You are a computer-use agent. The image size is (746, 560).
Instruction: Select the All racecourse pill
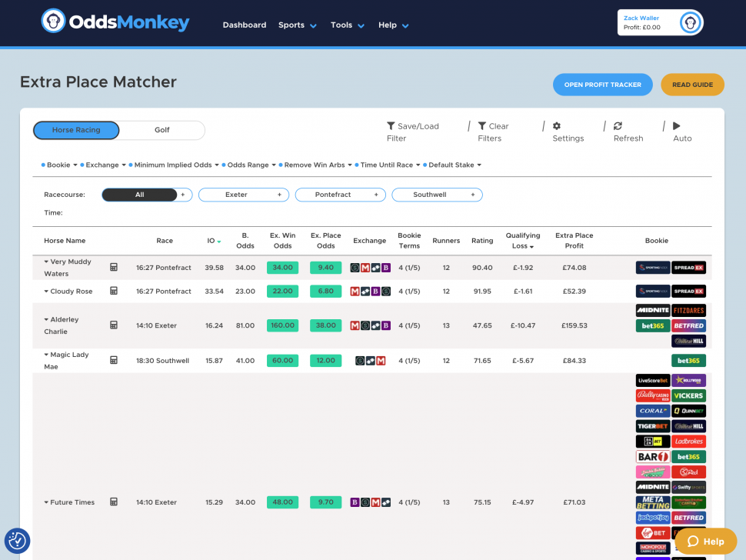(139, 195)
